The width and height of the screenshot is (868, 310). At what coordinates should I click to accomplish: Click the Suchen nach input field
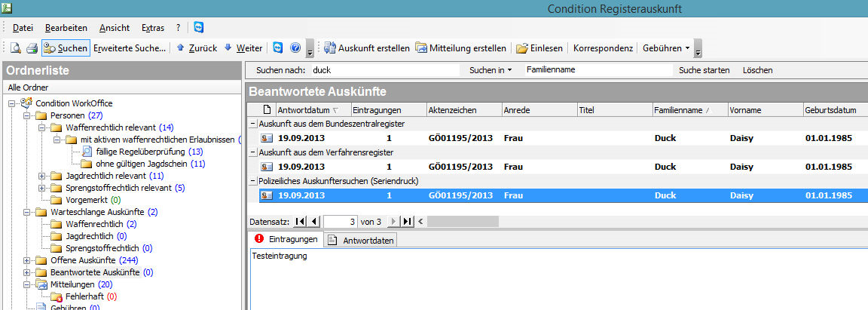click(384, 70)
